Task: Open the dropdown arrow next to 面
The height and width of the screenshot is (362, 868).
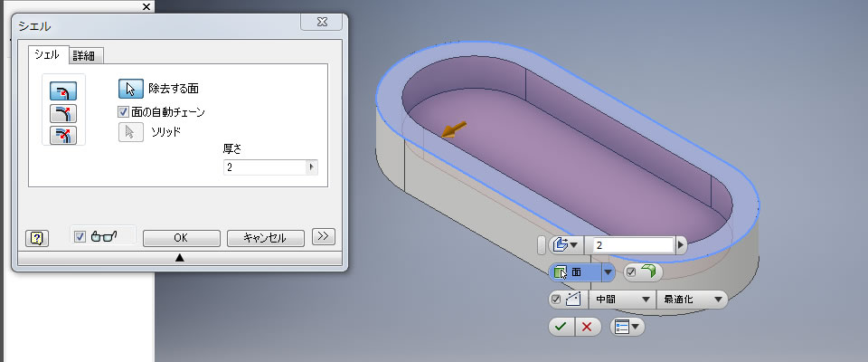Action: click(609, 272)
